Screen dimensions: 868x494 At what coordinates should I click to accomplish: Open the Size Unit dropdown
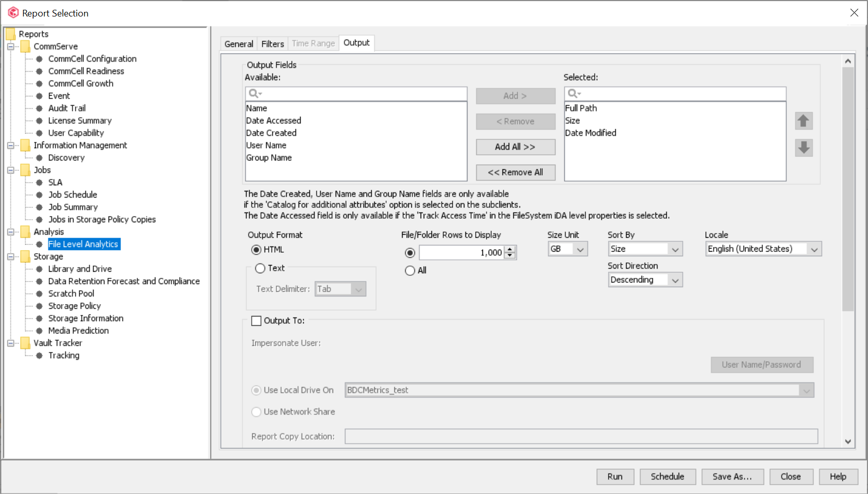[x=581, y=249]
